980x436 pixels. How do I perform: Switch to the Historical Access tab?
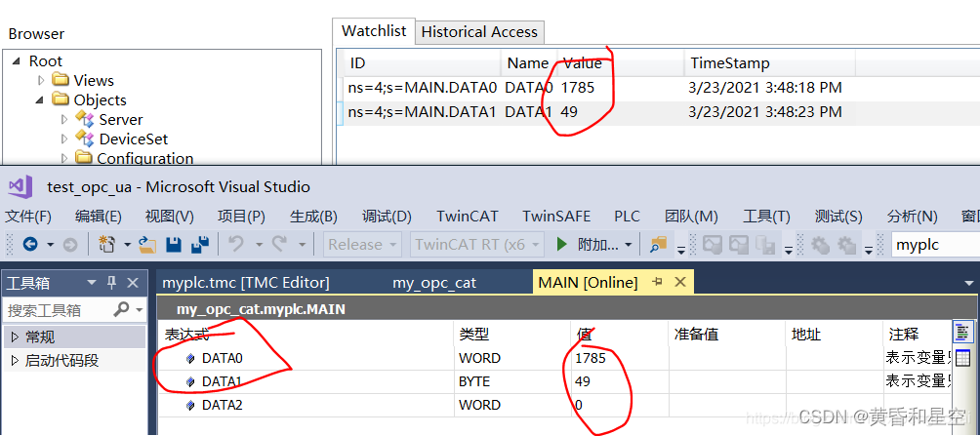479,32
